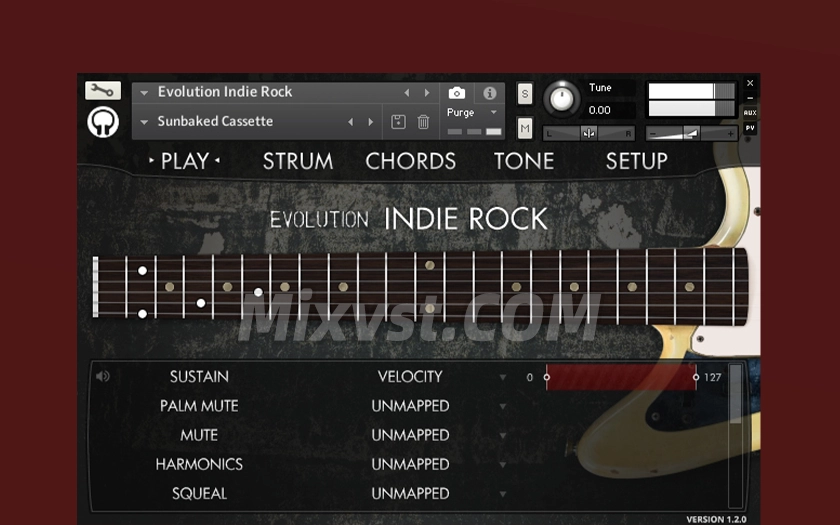Go to the next snapshot after Sunbaked Cassette
Image resolution: width=840 pixels, height=525 pixels.
click(371, 122)
